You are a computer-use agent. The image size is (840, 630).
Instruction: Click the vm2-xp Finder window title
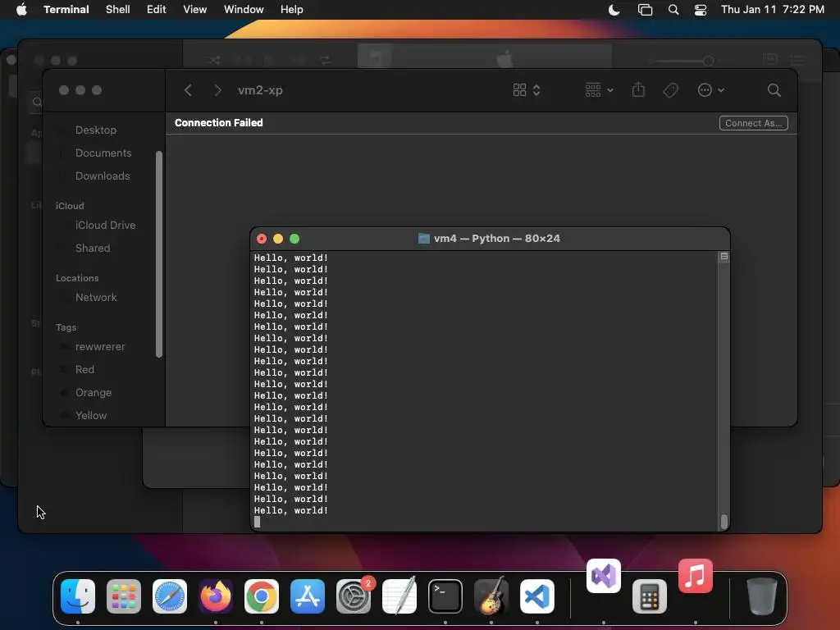(260, 90)
